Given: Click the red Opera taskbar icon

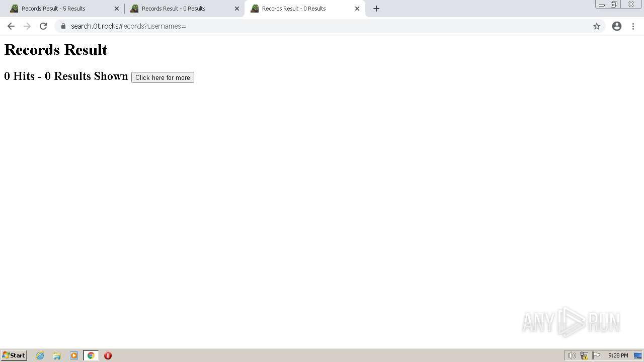Looking at the screenshot, I should coord(108,355).
